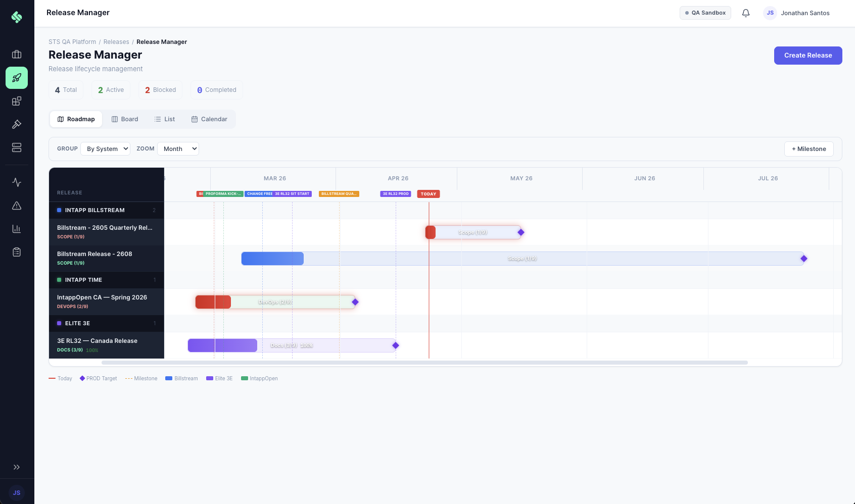Select the build hammer icon in sidebar

(17, 124)
